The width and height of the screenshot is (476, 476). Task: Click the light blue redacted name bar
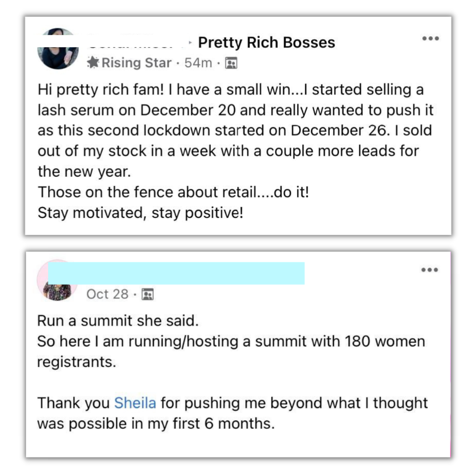tap(176, 273)
